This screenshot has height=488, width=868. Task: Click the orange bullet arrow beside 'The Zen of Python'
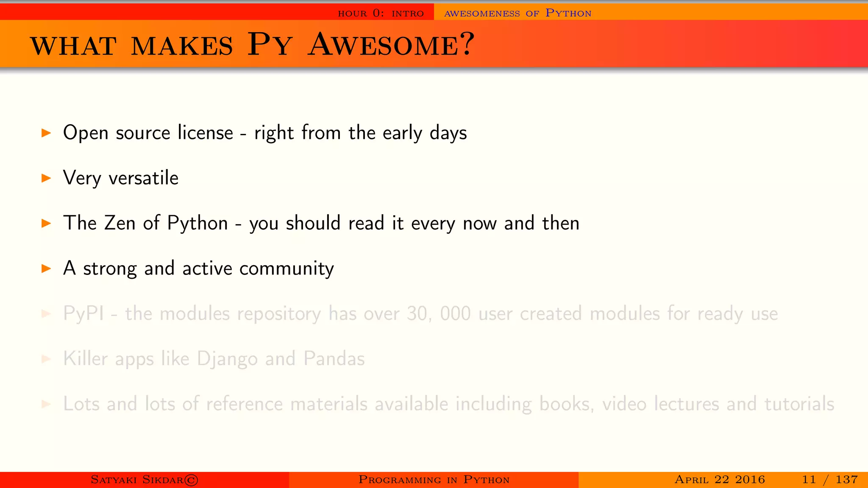(46, 223)
